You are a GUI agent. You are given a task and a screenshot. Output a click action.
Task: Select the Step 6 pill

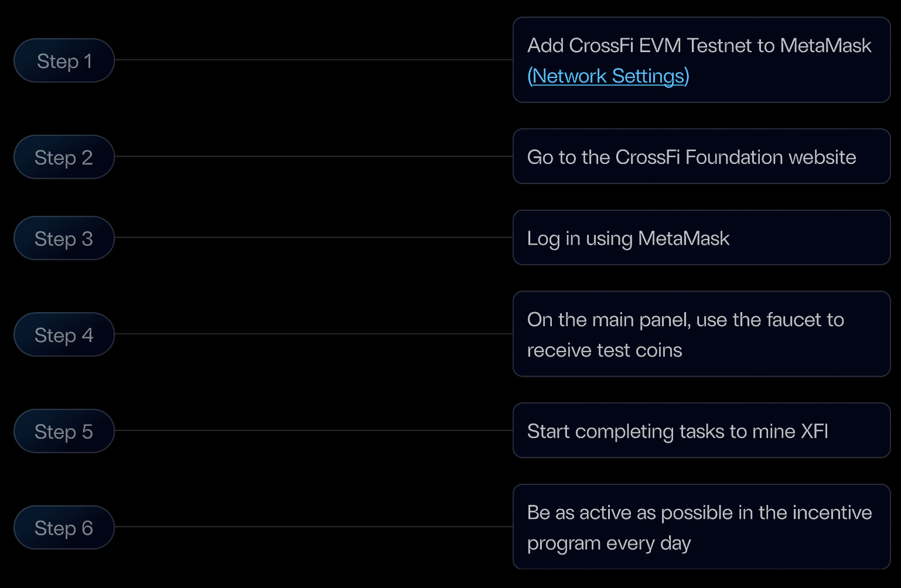[x=64, y=528]
